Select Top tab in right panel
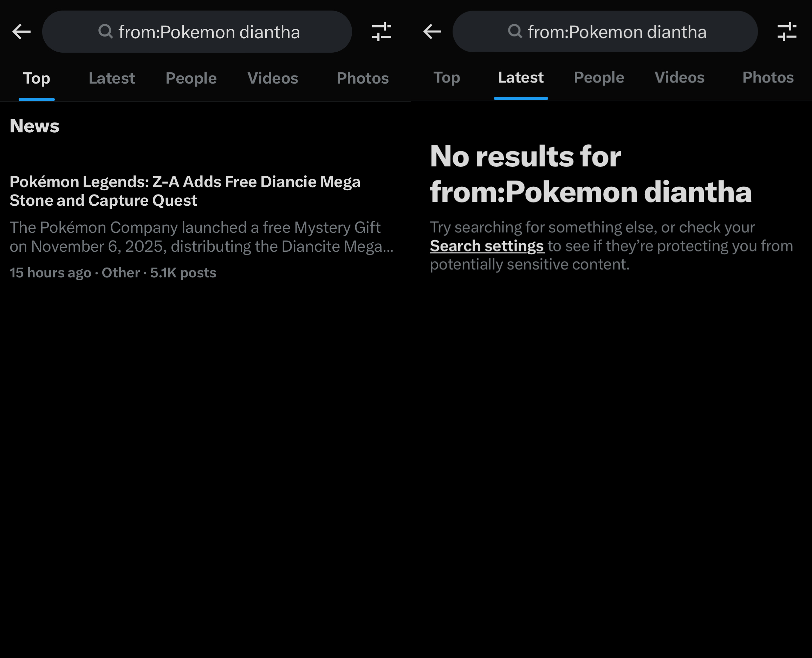 pyautogui.click(x=446, y=78)
